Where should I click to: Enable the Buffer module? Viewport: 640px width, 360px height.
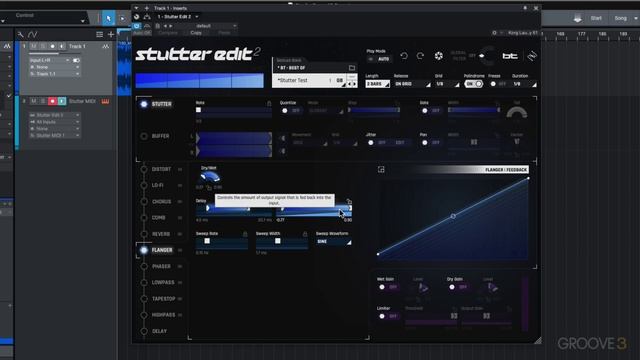point(144,136)
